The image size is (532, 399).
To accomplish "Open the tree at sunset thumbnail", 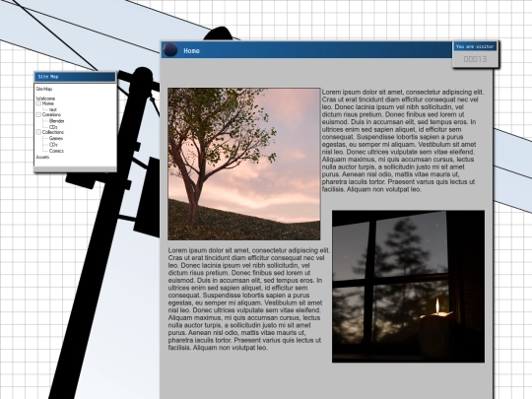I will 244,164.
